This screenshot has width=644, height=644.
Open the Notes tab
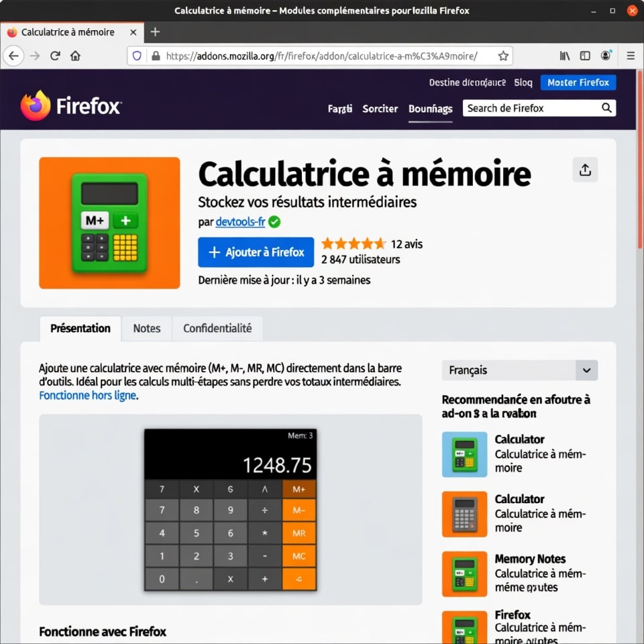click(x=147, y=329)
